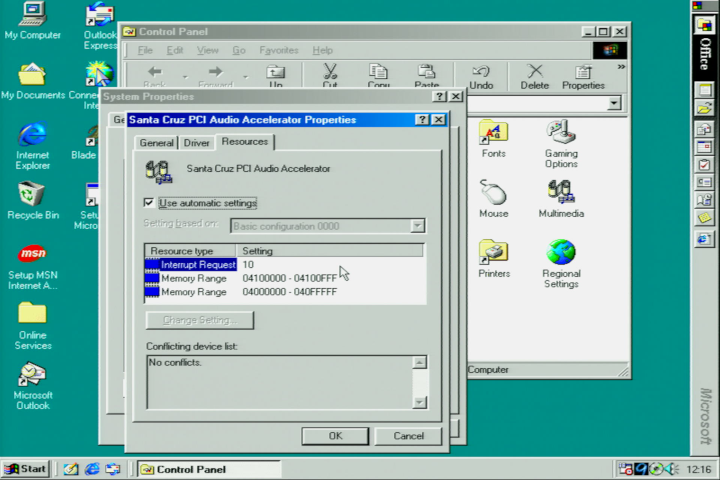Click the Back arrow in Control Panel toolbar
Screen dimensions: 720x480
[155, 75]
